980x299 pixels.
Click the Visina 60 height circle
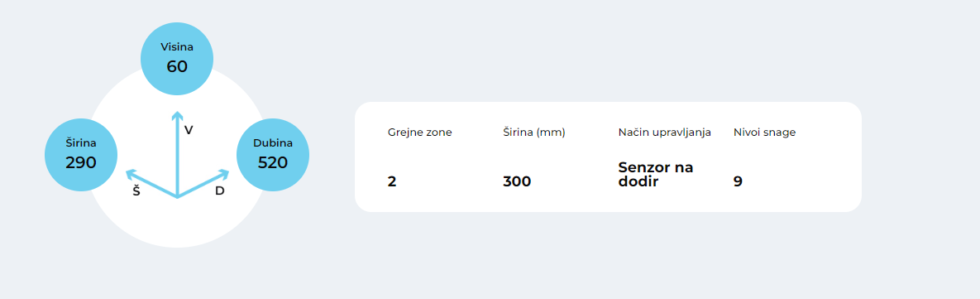pos(177,59)
